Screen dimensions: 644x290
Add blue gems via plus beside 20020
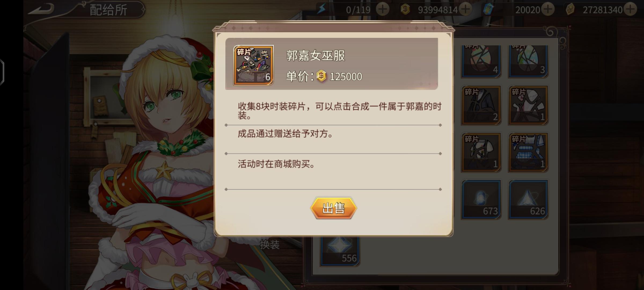pyautogui.click(x=548, y=10)
